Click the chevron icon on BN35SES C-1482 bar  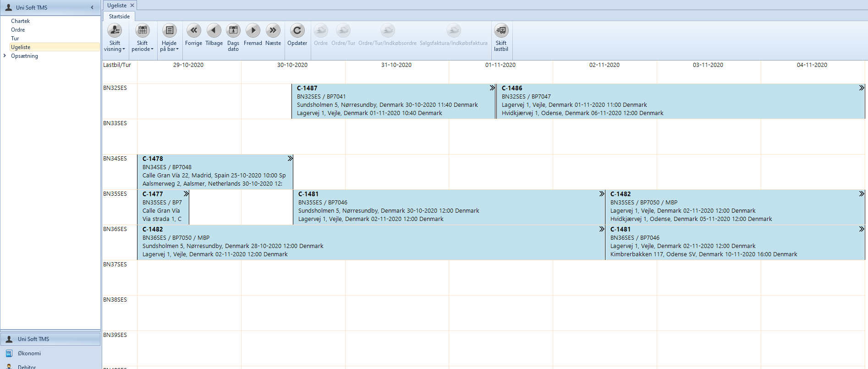(x=862, y=194)
